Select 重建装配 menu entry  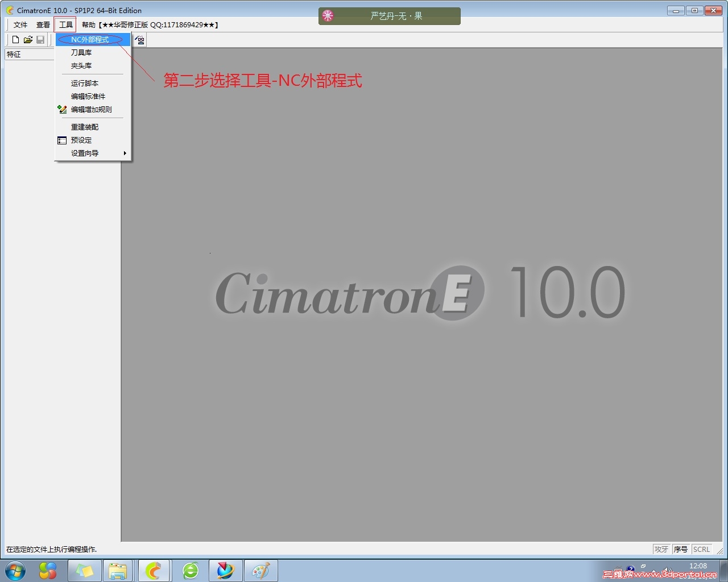[93, 127]
